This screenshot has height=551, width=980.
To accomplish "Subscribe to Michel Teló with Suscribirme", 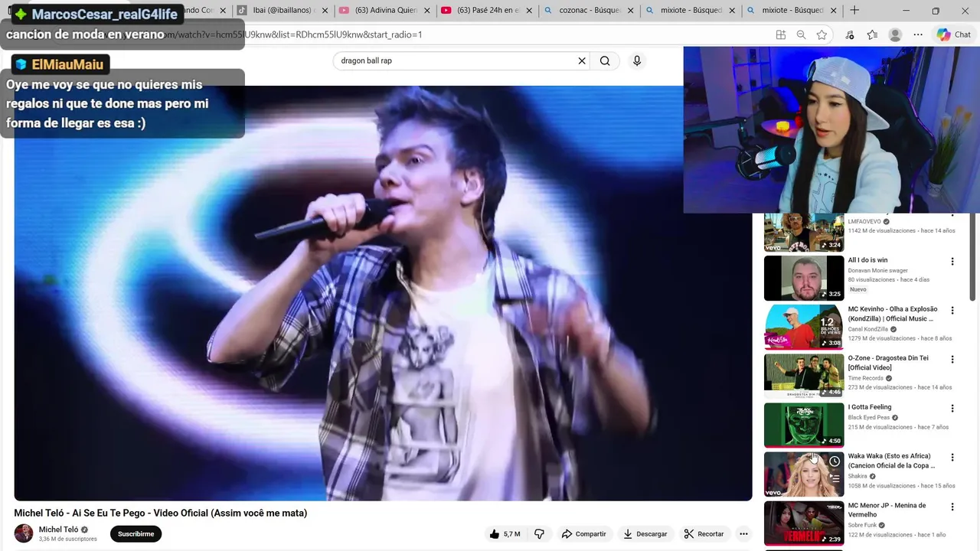I will tap(136, 533).
